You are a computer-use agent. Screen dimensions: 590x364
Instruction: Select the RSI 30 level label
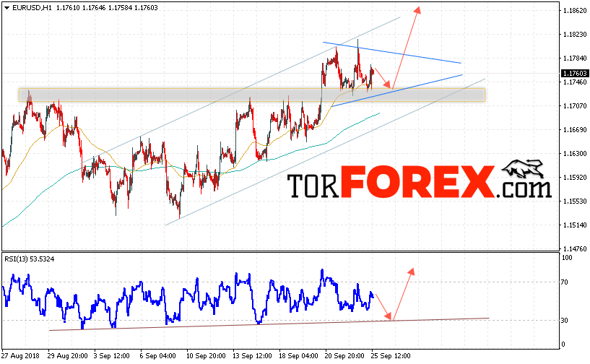click(x=565, y=321)
